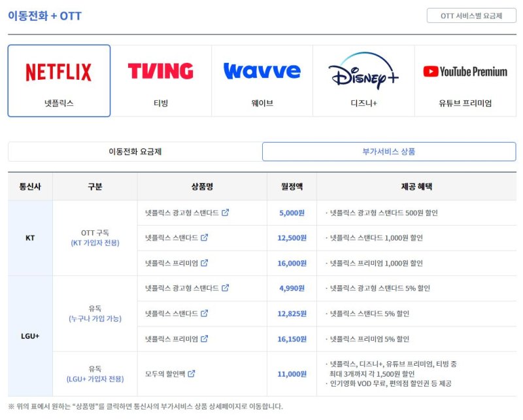Click external link icon beside KT 넷플릭스 광고형 스탠다드
This screenshot has height=420, width=523.
(226, 213)
